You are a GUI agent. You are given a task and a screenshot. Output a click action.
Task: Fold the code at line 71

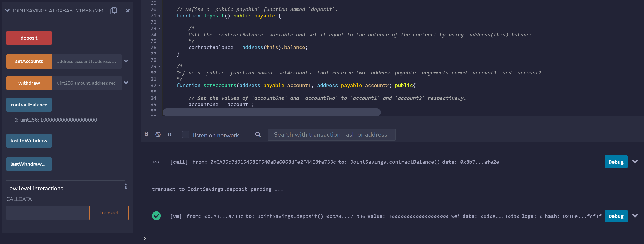tap(160, 16)
